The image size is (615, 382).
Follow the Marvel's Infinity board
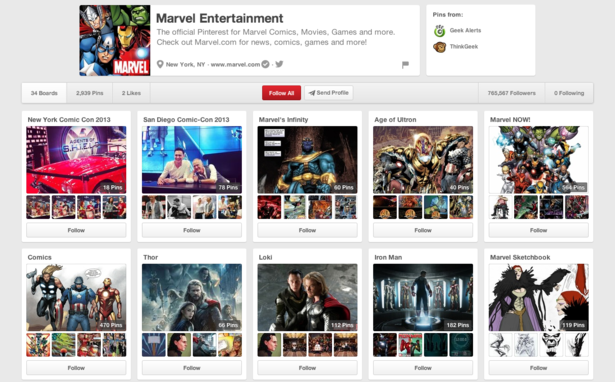point(307,230)
